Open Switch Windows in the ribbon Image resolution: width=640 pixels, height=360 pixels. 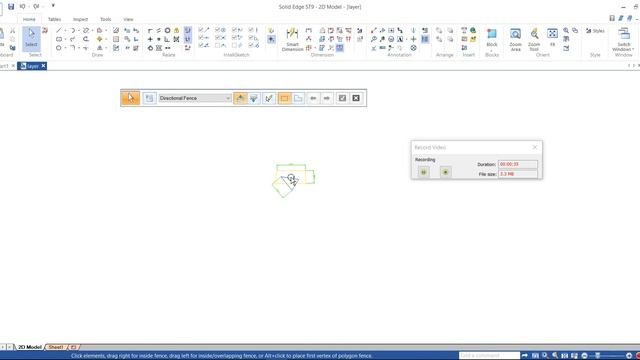(x=624, y=40)
